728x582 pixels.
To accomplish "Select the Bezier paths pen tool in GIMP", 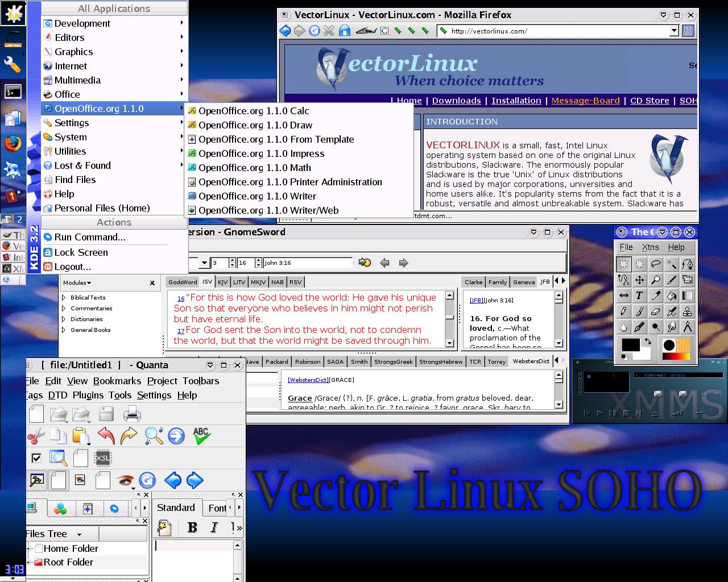I will pyautogui.click(x=688, y=264).
